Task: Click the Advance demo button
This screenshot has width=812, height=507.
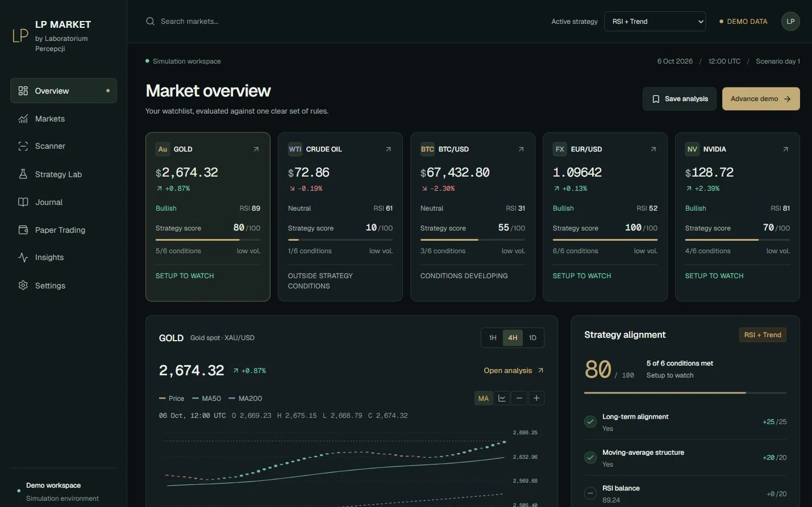Action: pos(761,99)
